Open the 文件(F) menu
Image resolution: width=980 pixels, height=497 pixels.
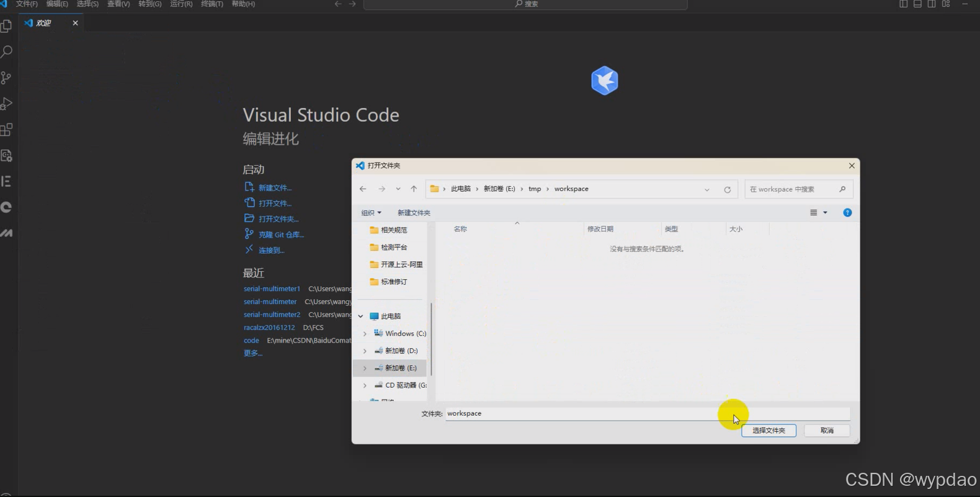(27, 4)
